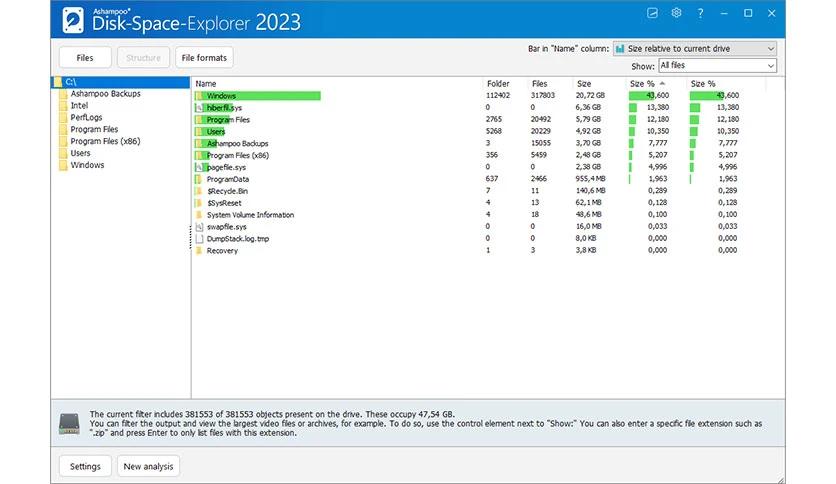
Task: Start a New analysis
Action: 149,466
